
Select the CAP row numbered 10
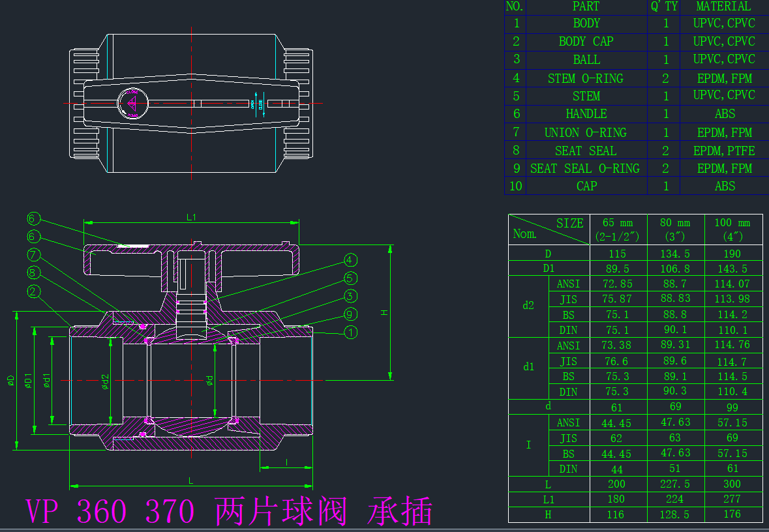[586, 186]
